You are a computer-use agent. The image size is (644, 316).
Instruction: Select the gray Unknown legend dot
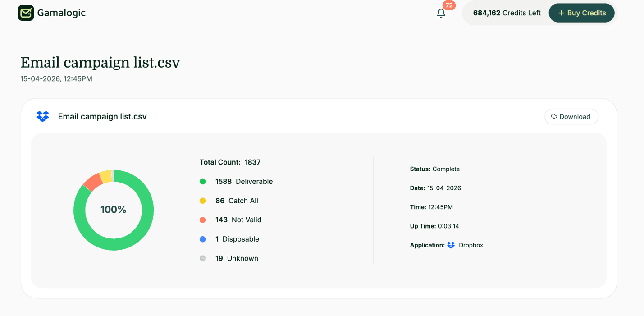coord(202,258)
